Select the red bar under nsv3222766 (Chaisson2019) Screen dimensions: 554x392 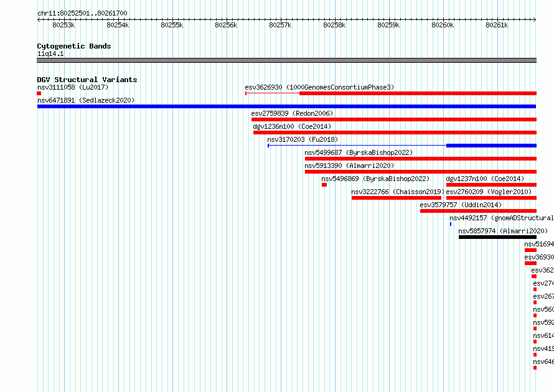[397, 198]
